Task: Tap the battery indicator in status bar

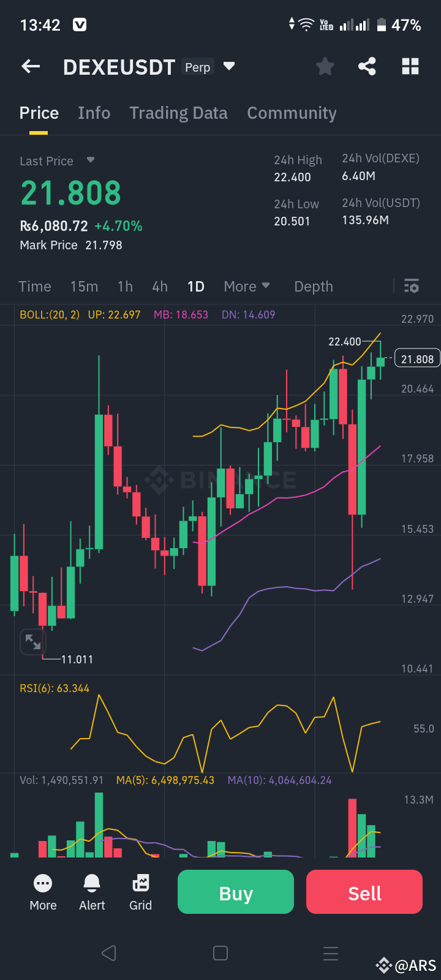Action: [x=382, y=25]
